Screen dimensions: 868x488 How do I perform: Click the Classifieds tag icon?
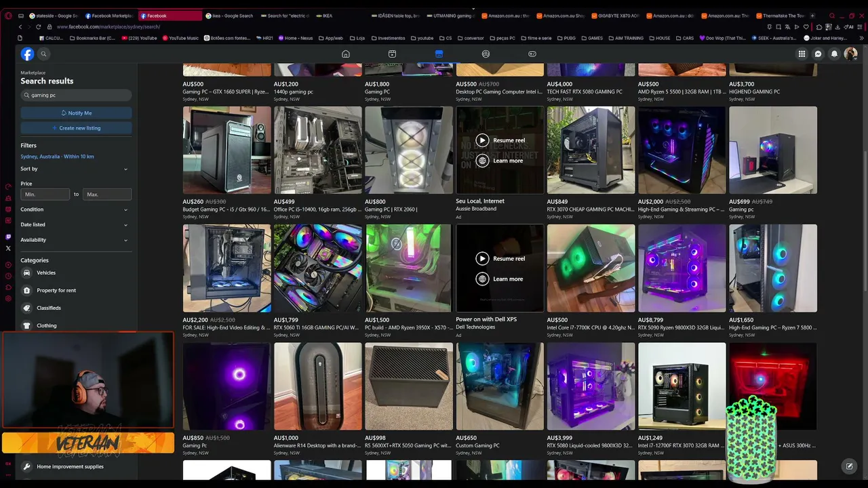(x=26, y=308)
